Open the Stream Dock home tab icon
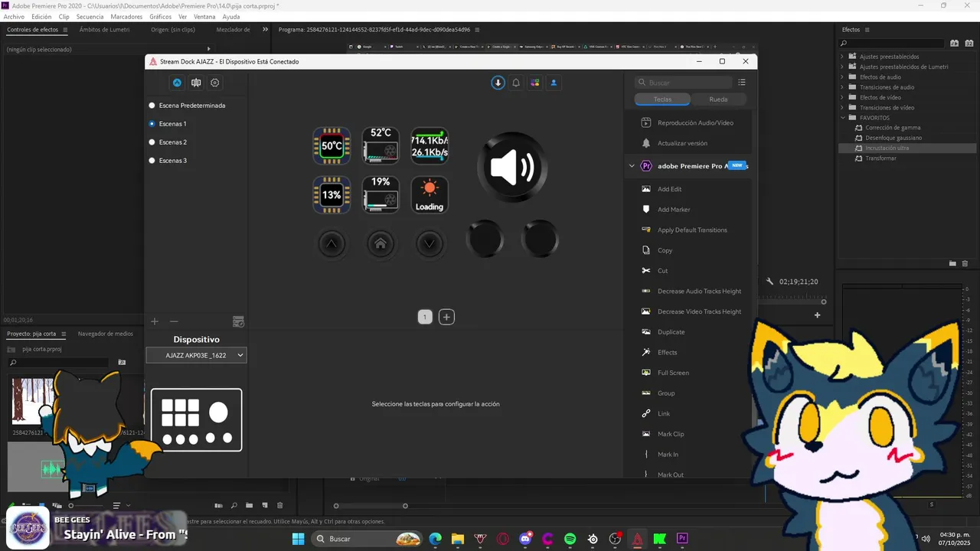This screenshot has height=551, width=980. click(x=177, y=83)
